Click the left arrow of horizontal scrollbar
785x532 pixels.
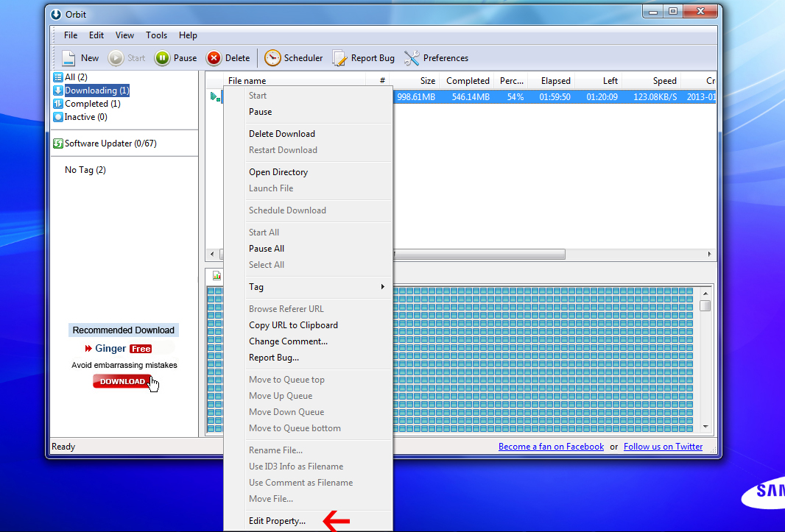(x=212, y=255)
